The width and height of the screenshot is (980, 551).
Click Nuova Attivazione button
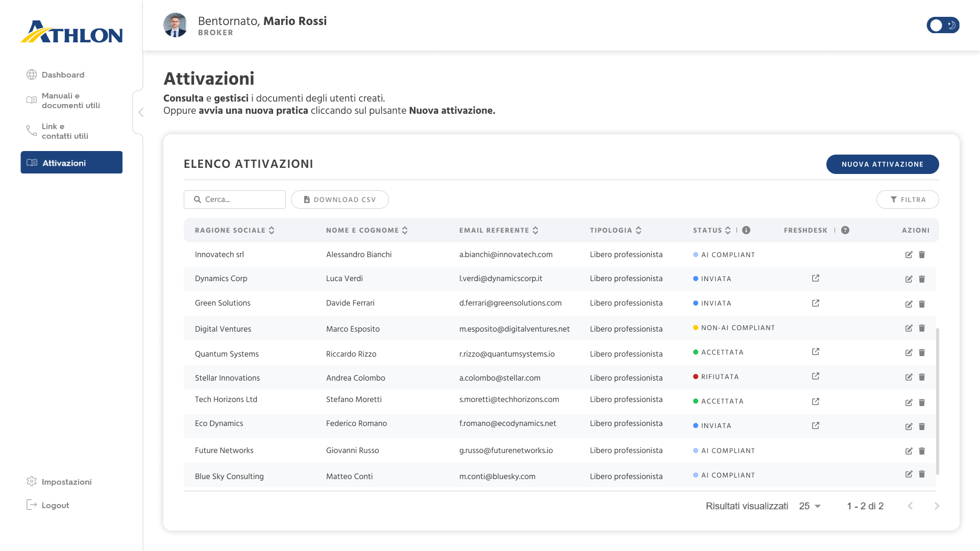(882, 164)
